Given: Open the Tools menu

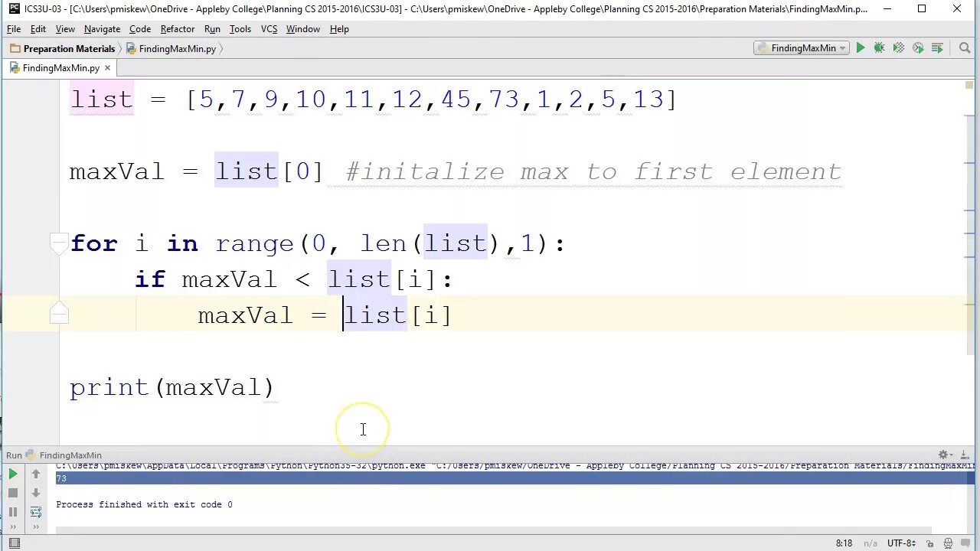Looking at the screenshot, I should (x=240, y=29).
